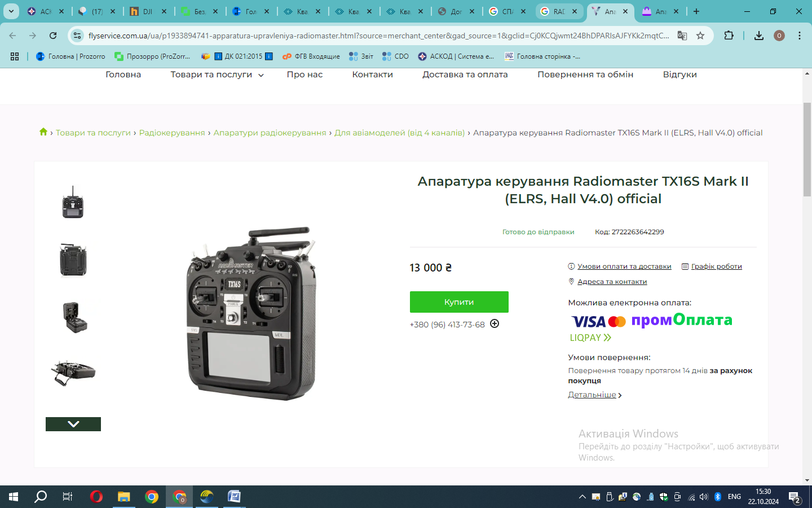Screen dimensions: 812x508
Task: Open the notification center icon
Action: pyautogui.click(x=795, y=497)
